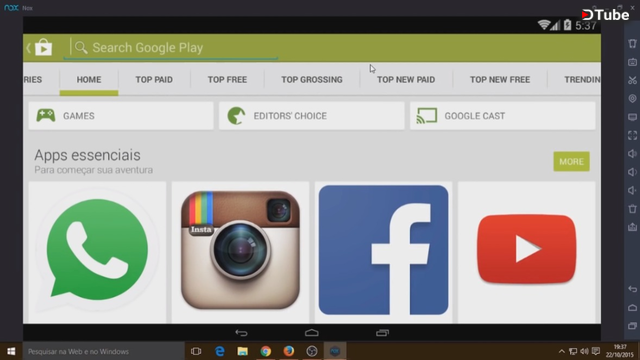Screen dimensions: 640x360
Task: Open the YouTube app card
Action: pyautogui.click(x=527, y=252)
